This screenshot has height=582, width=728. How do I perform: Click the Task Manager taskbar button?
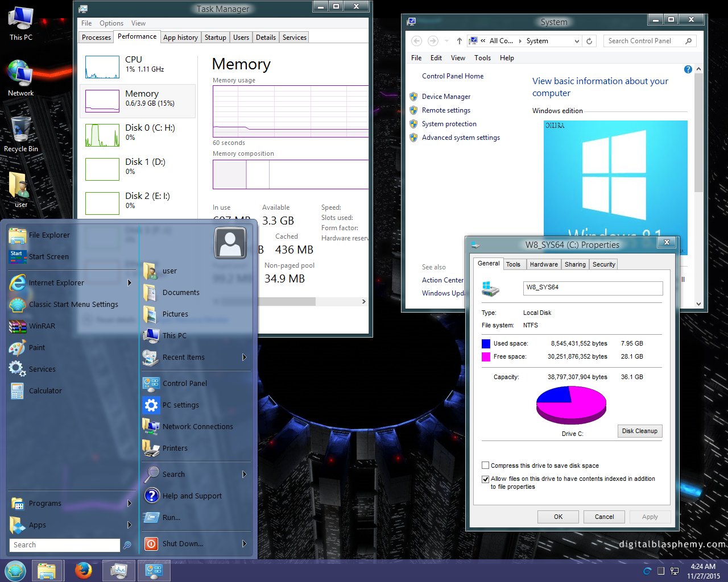[119, 571]
